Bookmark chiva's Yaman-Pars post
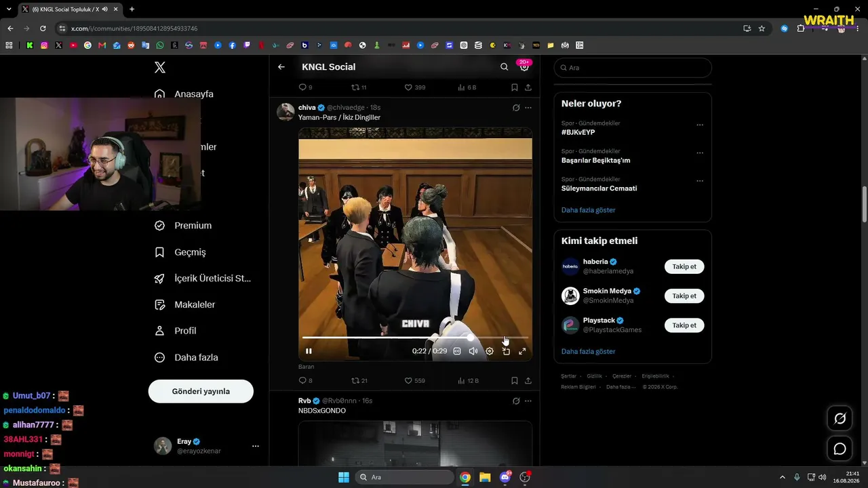Image resolution: width=868 pixels, height=488 pixels. (515, 381)
